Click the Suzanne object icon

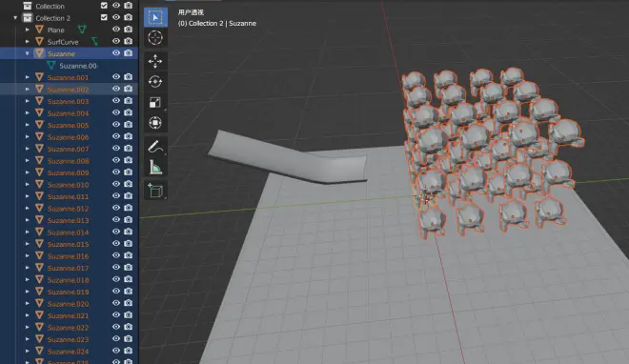(39, 53)
